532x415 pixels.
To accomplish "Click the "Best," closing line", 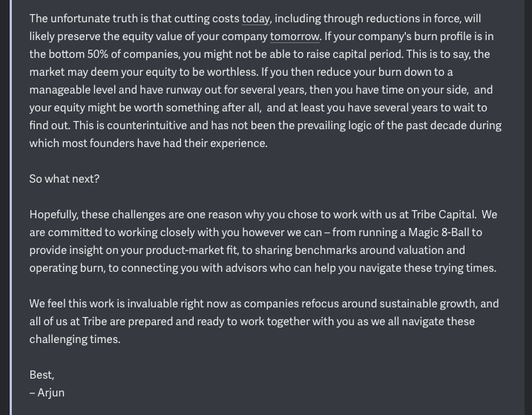I will click(x=42, y=375).
